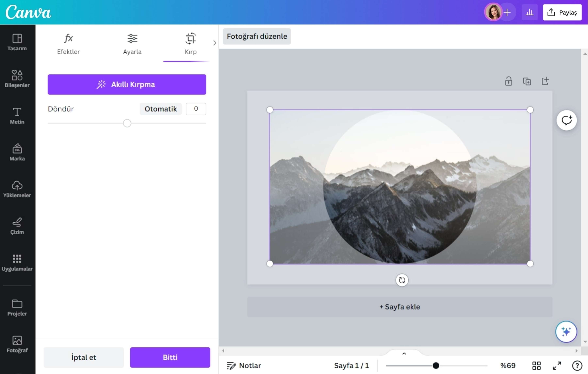The height and width of the screenshot is (374, 588).
Task: Duplicate the page using the copy icon
Action: [527, 81]
